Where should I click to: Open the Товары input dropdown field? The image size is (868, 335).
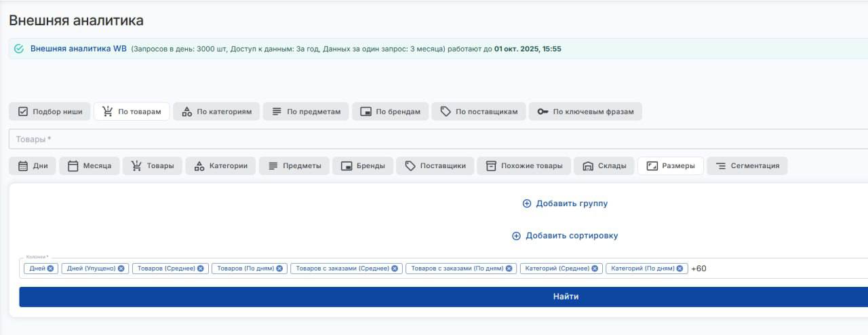point(434,139)
